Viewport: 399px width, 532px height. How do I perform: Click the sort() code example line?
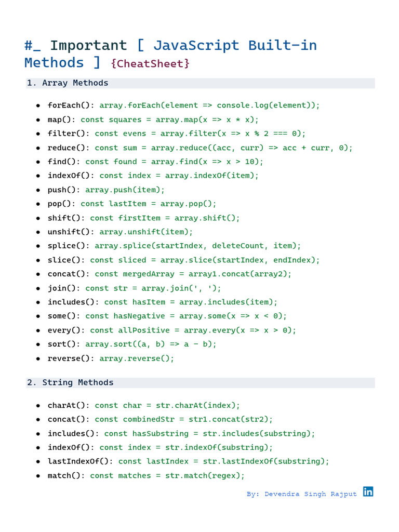151,344
